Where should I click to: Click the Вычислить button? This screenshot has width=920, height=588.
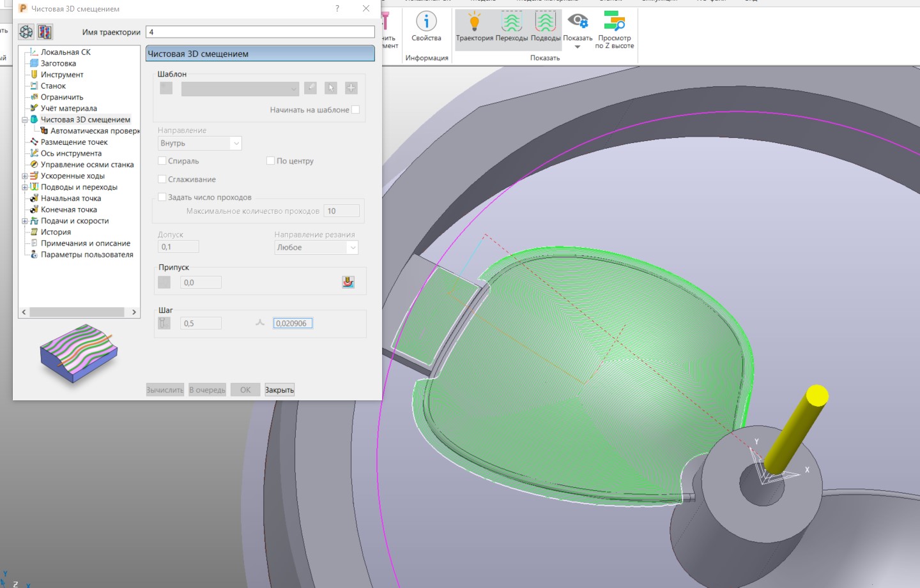coord(165,389)
